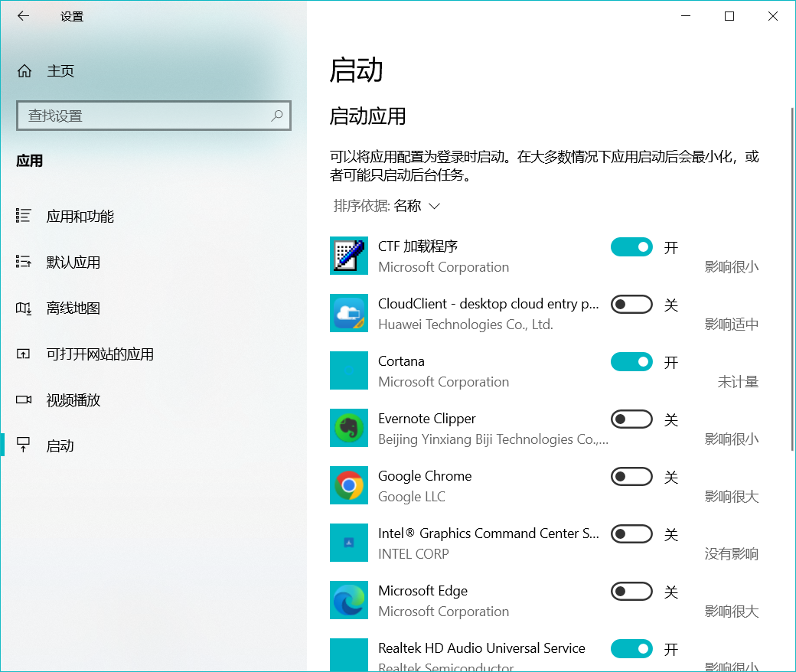Click the vertical scrollbar on the right
The image size is (796, 672).
coord(792,279)
